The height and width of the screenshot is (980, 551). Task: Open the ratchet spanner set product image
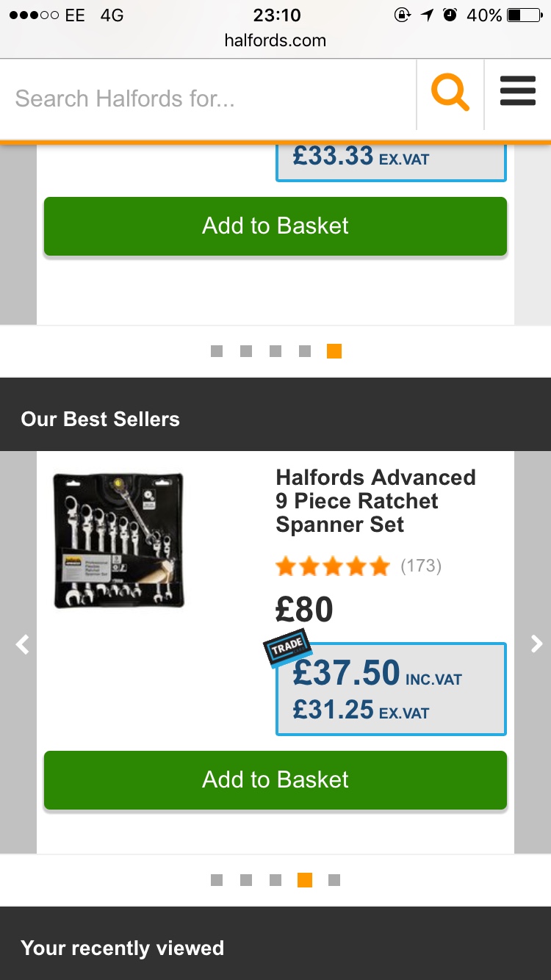pyautogui.click(x=119, y=540)
